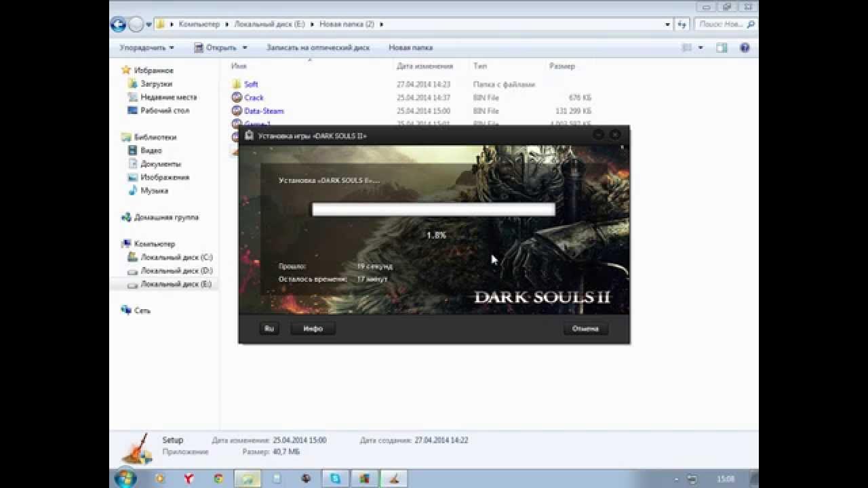The height and width of the screenshot is (488, 868).
Task: Click date 27.04.2014 14:23 of Soft
Action: [x=424, y=84]
